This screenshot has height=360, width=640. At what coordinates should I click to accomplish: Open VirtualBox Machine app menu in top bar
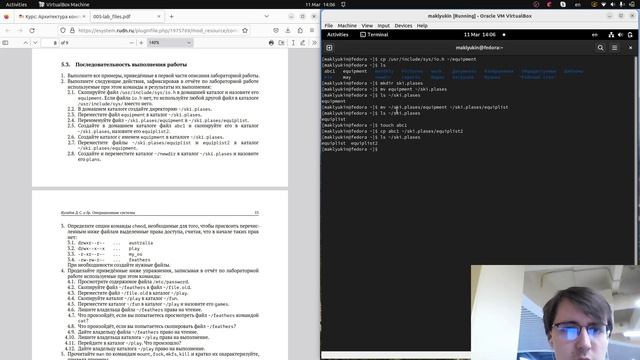(x=64, y=4)
